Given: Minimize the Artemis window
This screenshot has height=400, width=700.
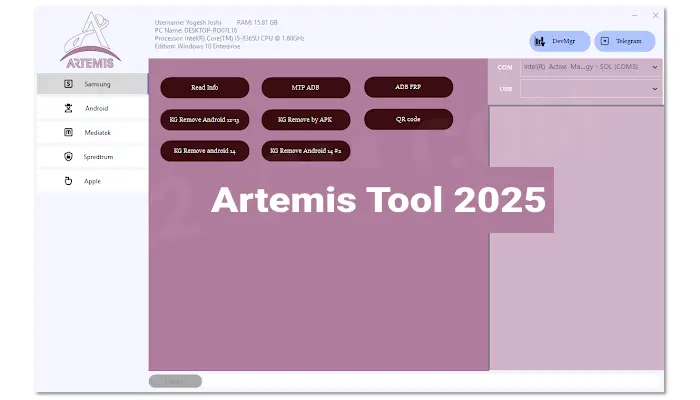Looking at the screenshot, I should tap(634, 16).
